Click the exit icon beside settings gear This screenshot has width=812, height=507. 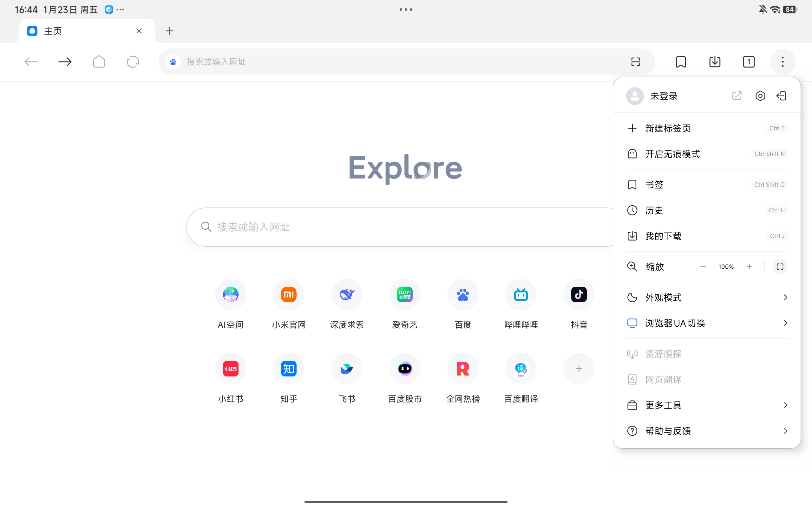781,96
